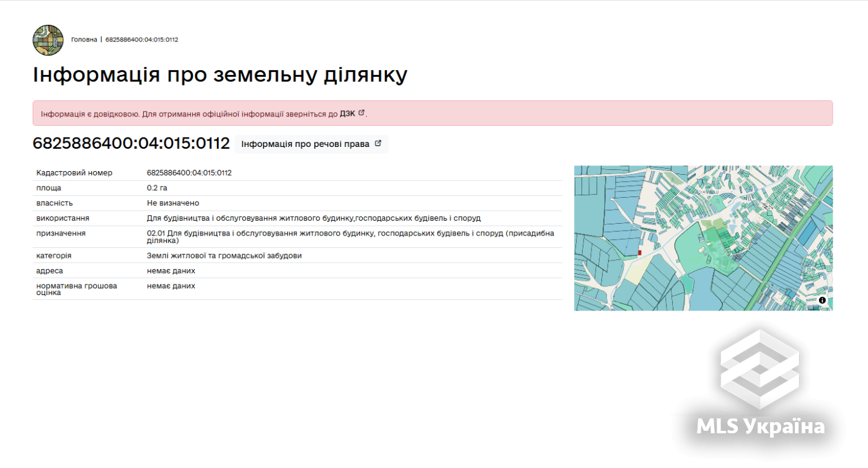868x468 pixels.
Task: Open the Головна breadcrumb link
Action: (84, 40)
